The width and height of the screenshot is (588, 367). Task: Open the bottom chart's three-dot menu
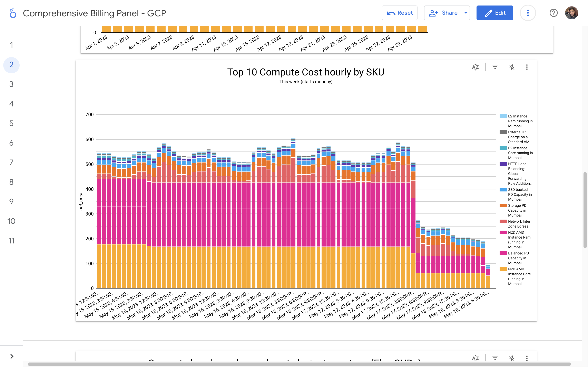527,358
